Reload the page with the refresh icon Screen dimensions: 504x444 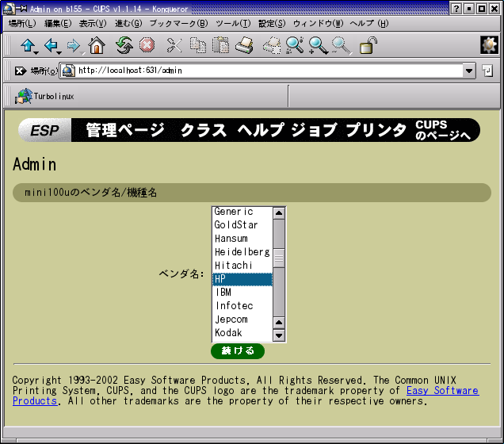point(124,45)
